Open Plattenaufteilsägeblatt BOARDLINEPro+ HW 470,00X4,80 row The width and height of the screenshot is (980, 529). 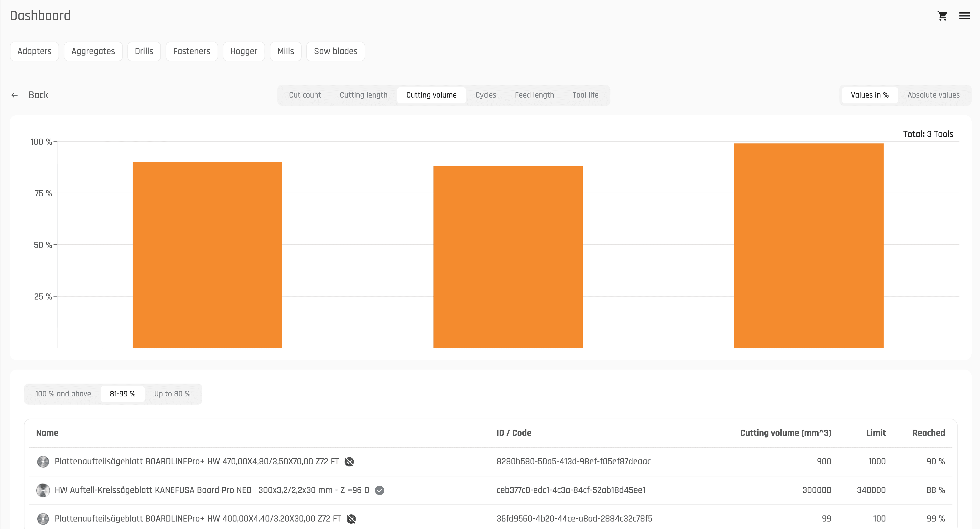pyautogui.click(x=490, y=462)
